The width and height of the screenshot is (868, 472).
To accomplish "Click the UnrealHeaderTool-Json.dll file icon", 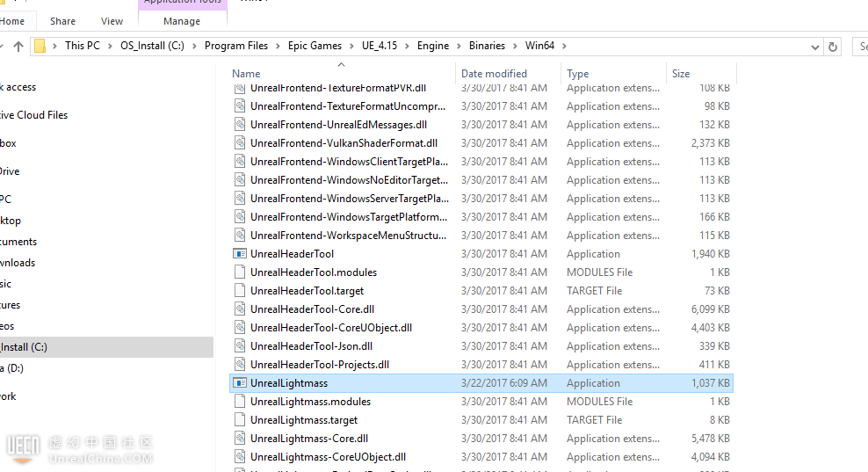I will pos(240,345).
